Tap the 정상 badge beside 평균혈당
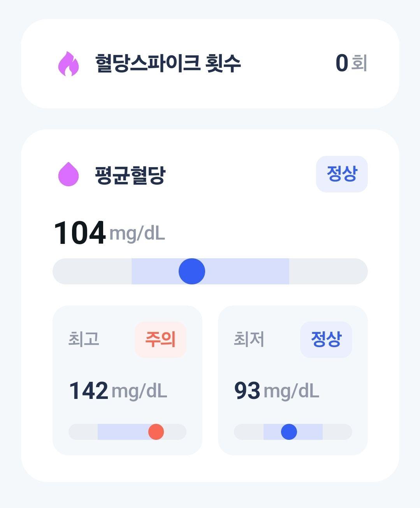The width and height of the screenshot is (420, 508). [342, 174]
